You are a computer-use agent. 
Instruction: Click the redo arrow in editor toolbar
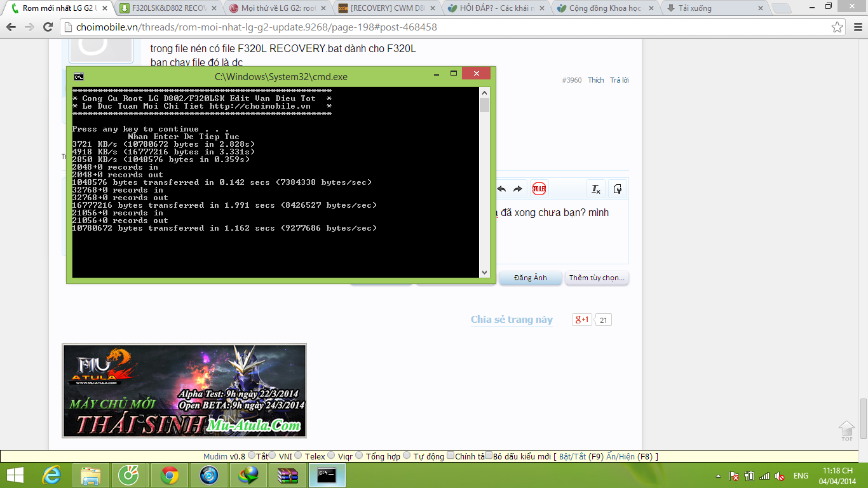click(518, 189)
